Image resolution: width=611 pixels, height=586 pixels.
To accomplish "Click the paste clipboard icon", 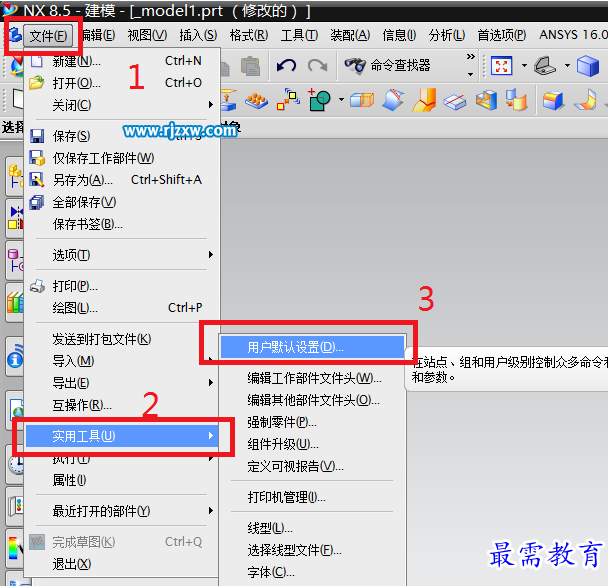I will [x=250, y=66].
